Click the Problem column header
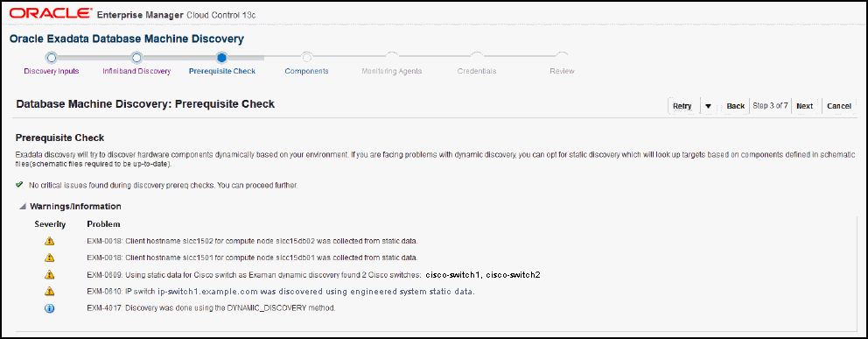Viewport: 868px width, 339px height. pos(103,224)
